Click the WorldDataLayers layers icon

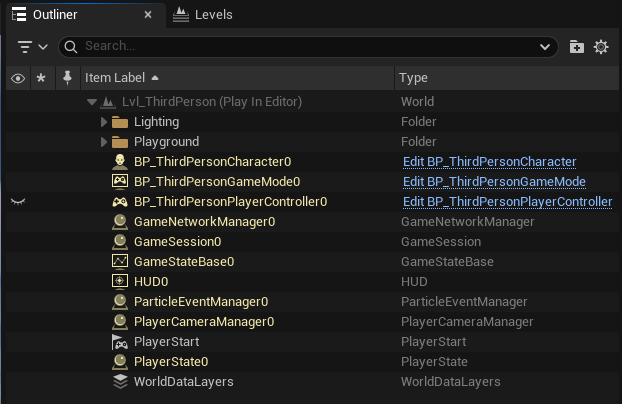tap(119, 382)
